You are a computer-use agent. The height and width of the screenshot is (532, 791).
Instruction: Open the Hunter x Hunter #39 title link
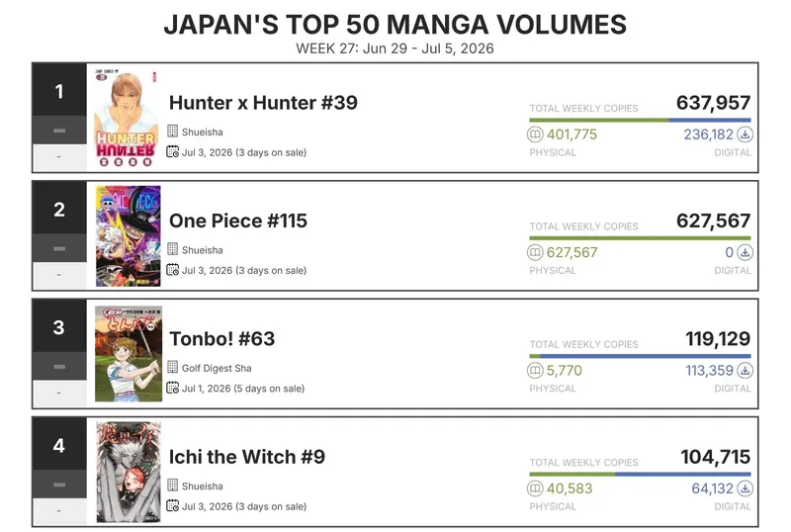(263, 103)
